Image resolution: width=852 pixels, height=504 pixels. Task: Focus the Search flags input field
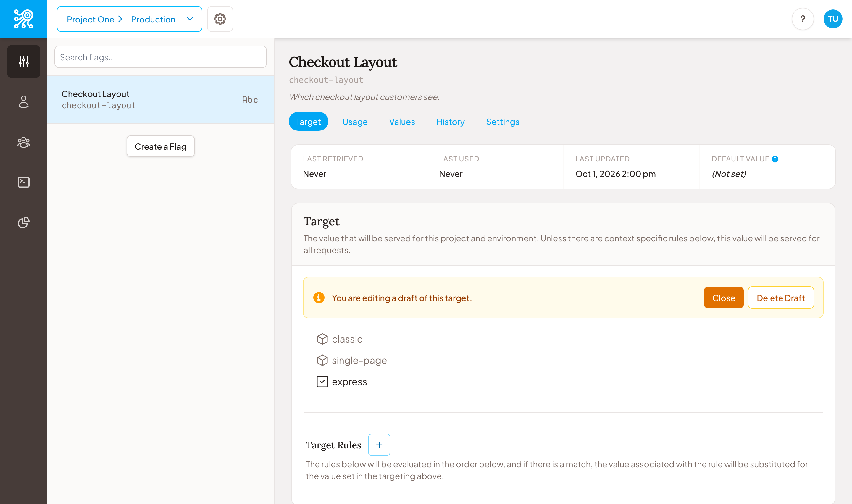coord(160,57)
